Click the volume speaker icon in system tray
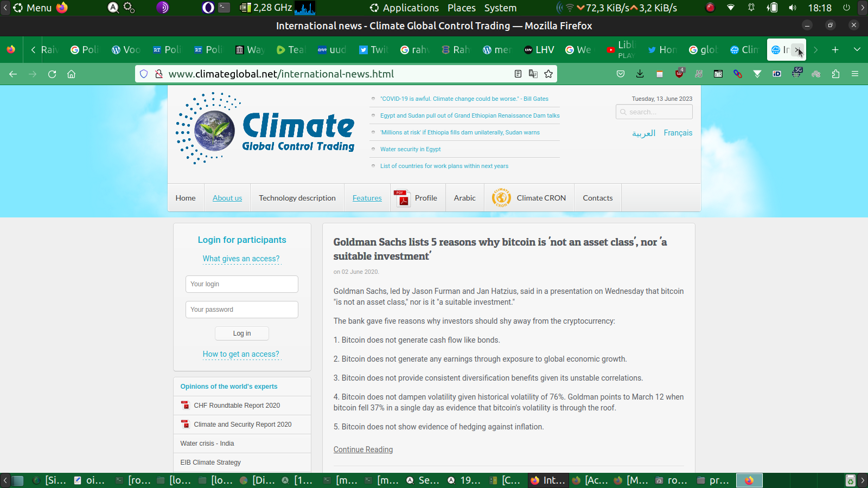Screen dimensions: 868x488 (793, 8)
